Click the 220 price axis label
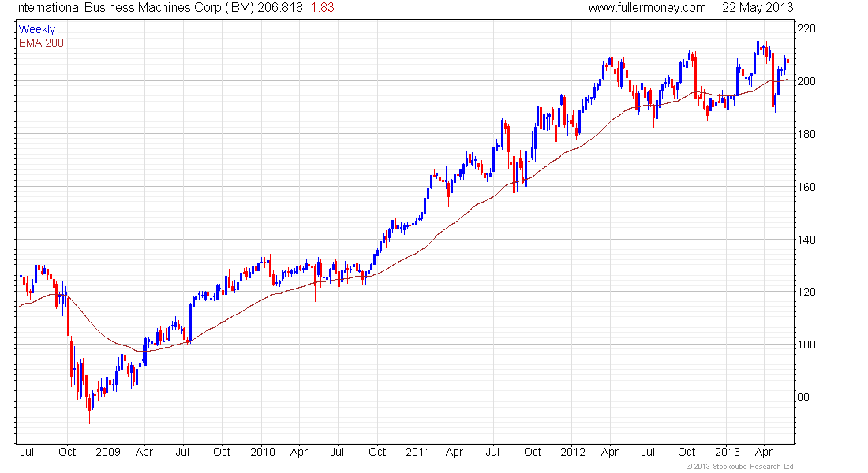868x473 pixels. (806, 28)
